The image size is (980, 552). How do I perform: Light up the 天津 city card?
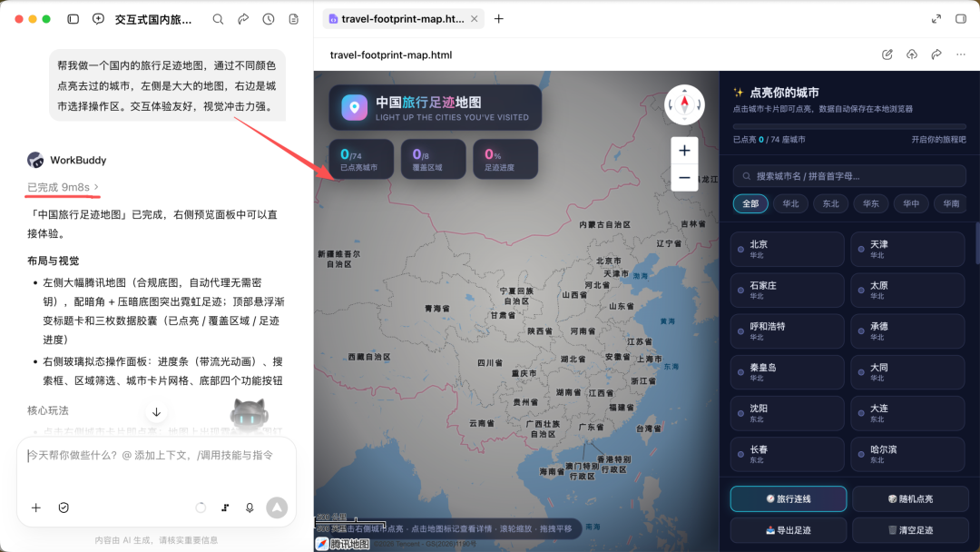coord(907,249)
